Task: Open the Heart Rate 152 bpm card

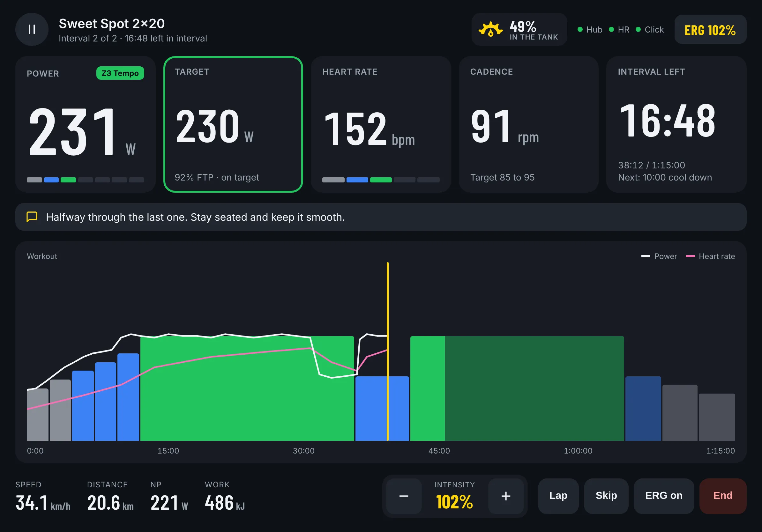Action: [381, 124]
